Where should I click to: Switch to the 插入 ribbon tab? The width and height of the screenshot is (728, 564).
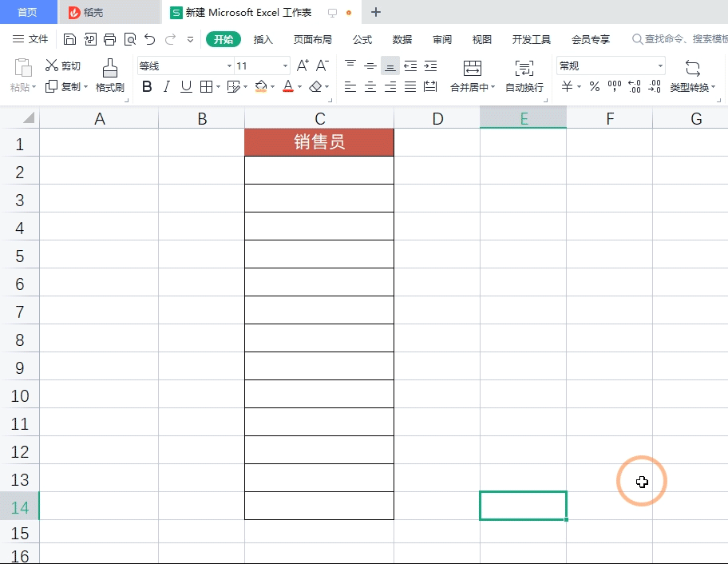pyautogui.click(x=263, y=38)
